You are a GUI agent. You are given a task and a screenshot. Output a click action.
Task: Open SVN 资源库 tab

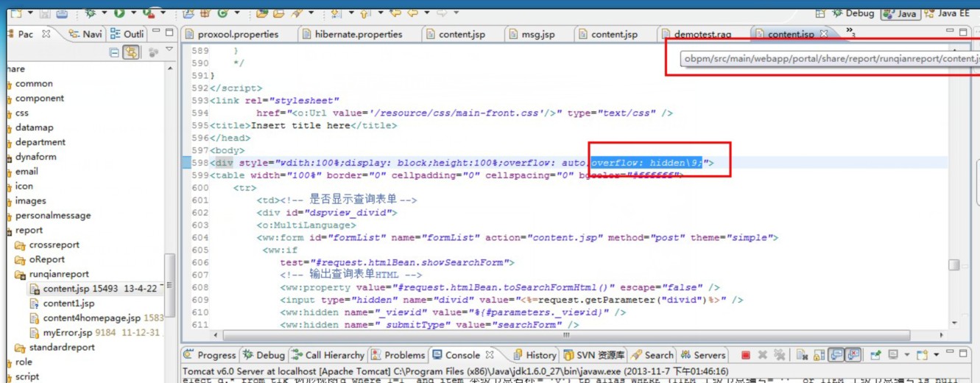[x=593, y=355]
